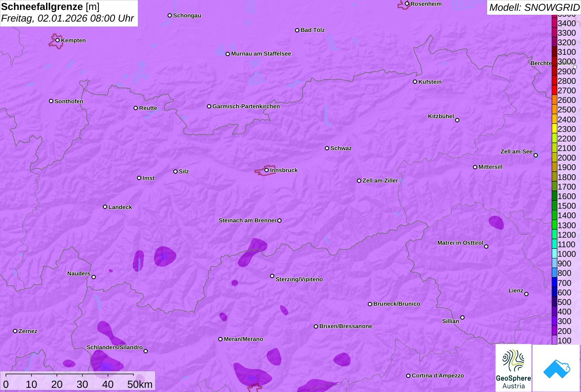
Task: Click the Modell: SNOWGRID label
Action: point(534,7)
